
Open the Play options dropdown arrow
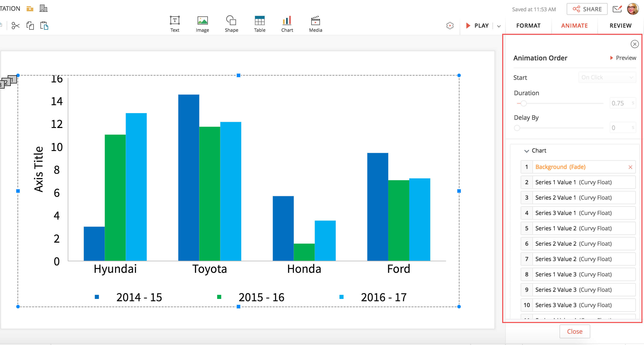[499, 26]
